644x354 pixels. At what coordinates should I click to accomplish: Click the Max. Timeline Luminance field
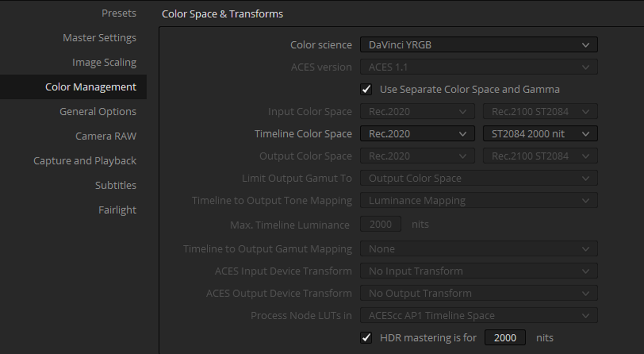380,225
